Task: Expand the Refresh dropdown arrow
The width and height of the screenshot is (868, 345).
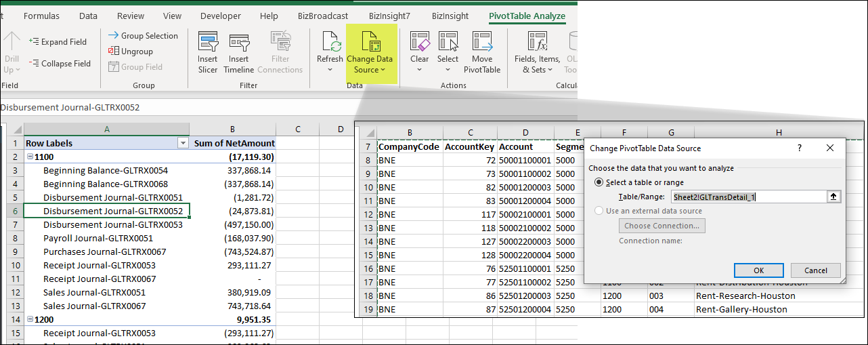Action: 330,70
